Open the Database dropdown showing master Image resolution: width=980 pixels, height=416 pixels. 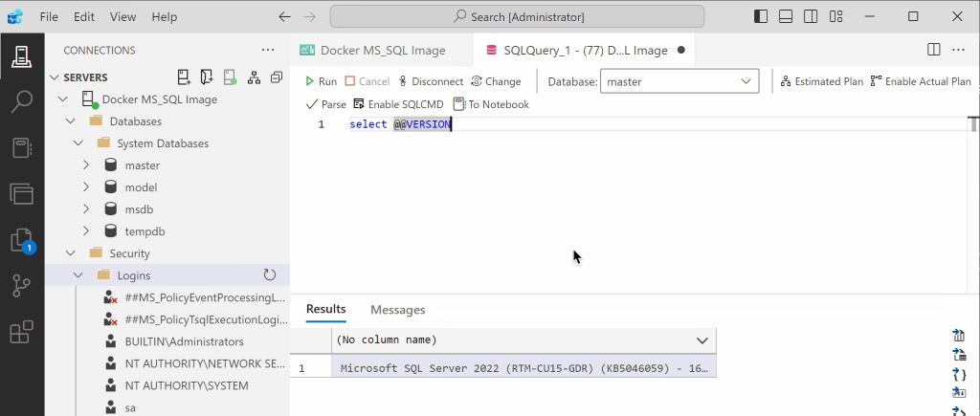[679, 81]
